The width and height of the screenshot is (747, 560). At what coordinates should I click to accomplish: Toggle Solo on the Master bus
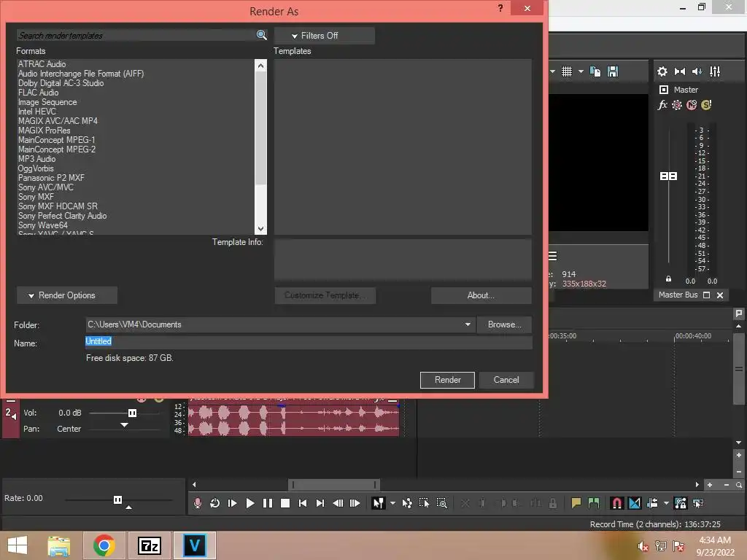[x=706, y=105]
